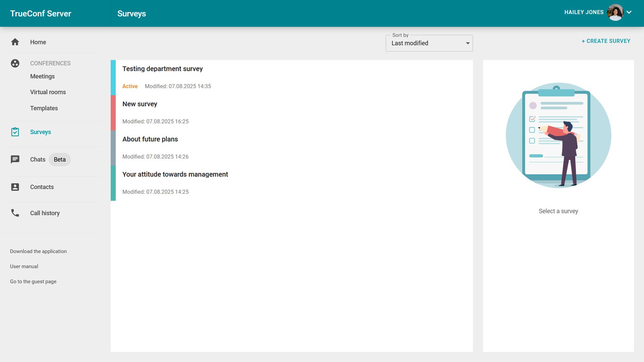The height and width of the screenshot is (362, 644).
Task: Click Hailey Jones profile avatar
Action: [x=615, y=12]
